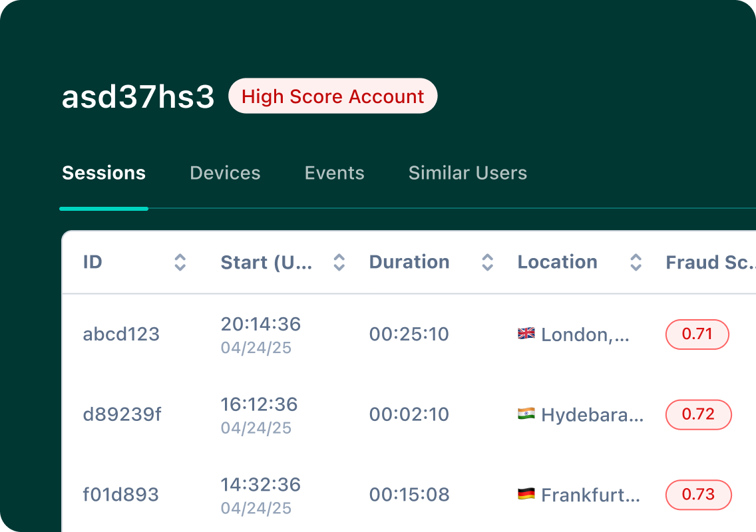Sort sessions by the ID column
This screenshot has height=532, width=756.
pos(180,262)
